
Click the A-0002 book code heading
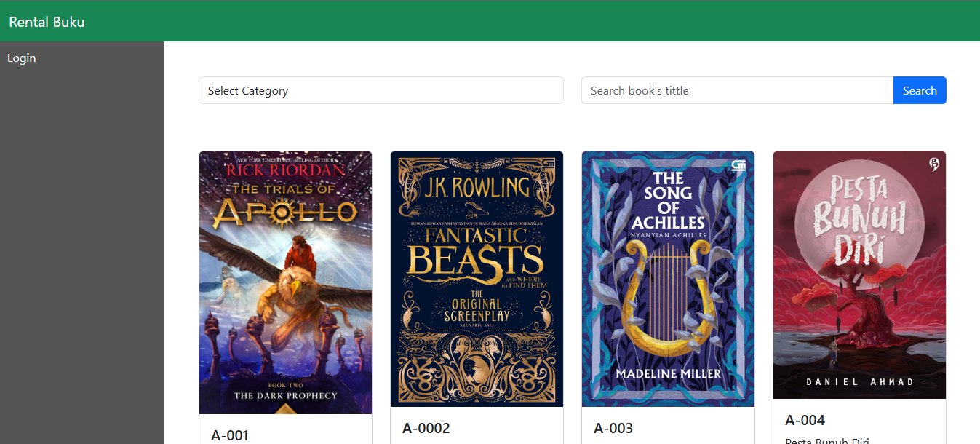pos(426,428)
